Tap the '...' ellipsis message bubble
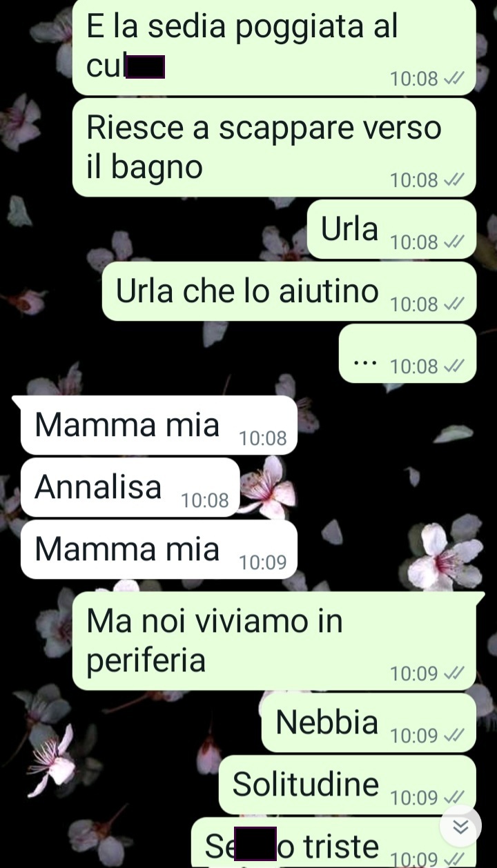 [x=407, y=353]
